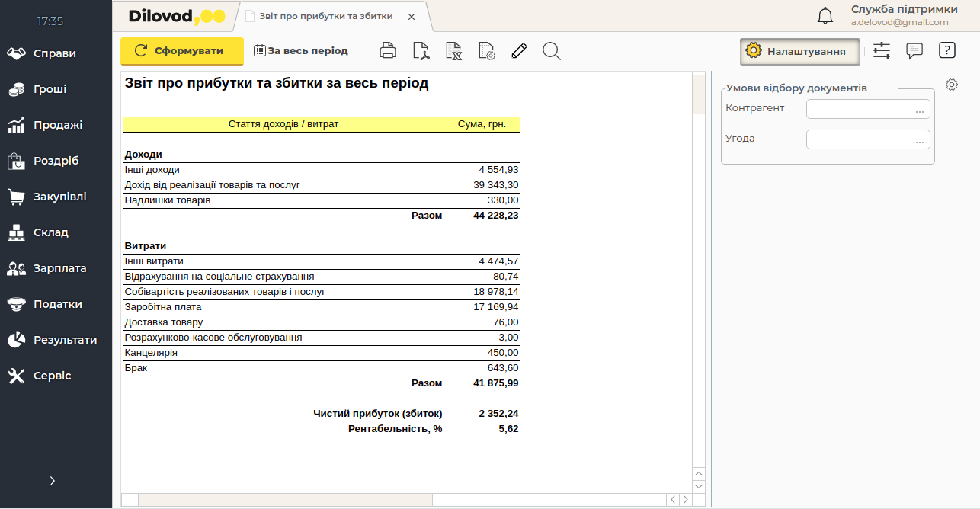
Task: Click amount 18 978,14
Action: 496,292
